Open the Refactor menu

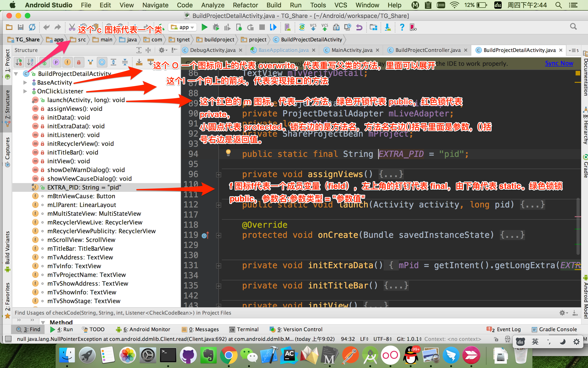[x=245, y=5]
